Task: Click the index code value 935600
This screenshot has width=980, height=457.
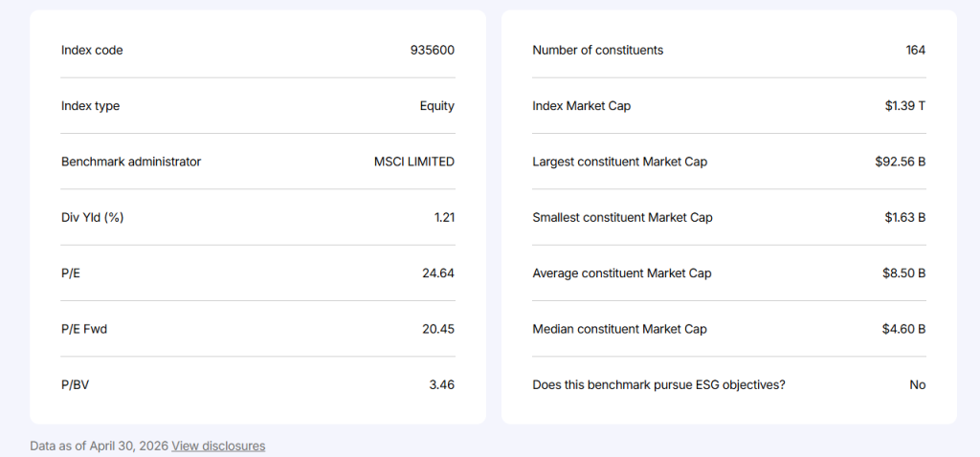Action: (x=433, y=50)
